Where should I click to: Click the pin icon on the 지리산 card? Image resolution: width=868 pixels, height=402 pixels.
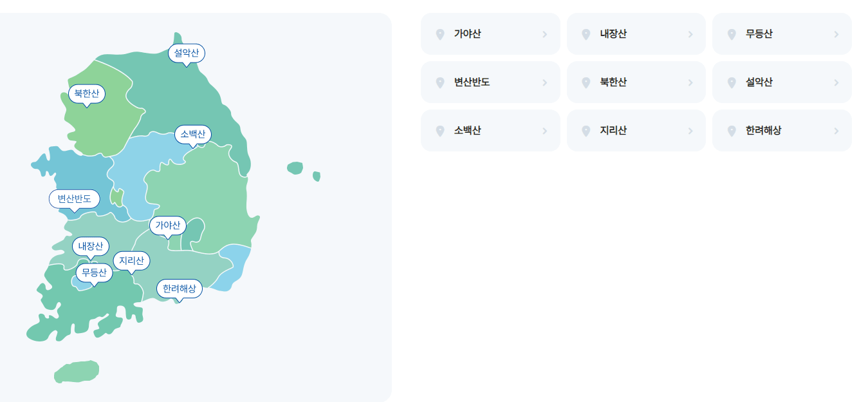pos(586,130)
